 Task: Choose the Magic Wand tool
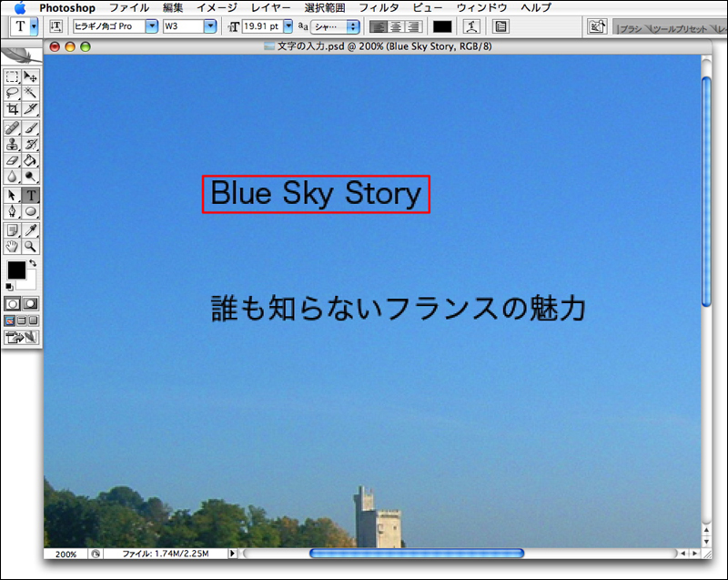point(30,93)
